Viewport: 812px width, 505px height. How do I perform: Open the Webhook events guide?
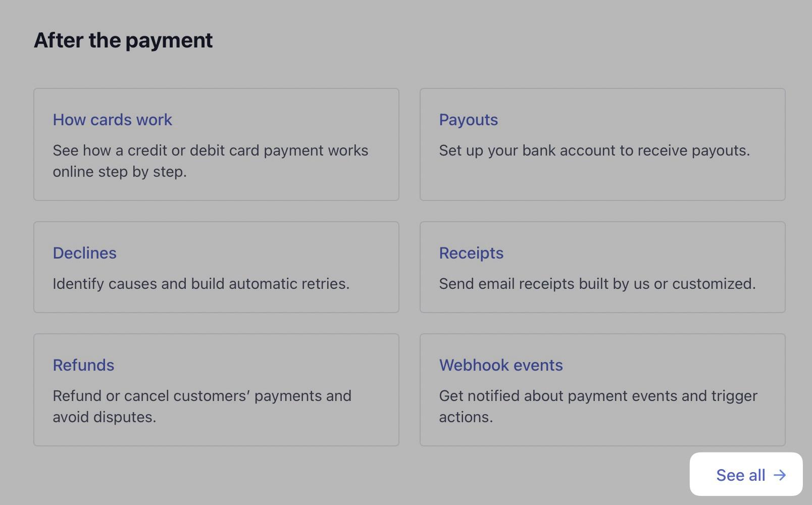[x=500, y=365]
